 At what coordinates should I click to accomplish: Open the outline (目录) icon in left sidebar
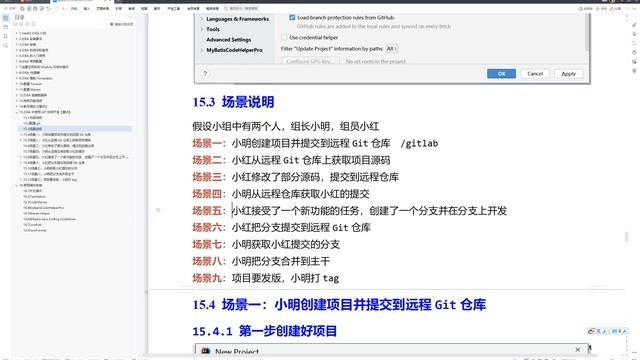(5, 18)
